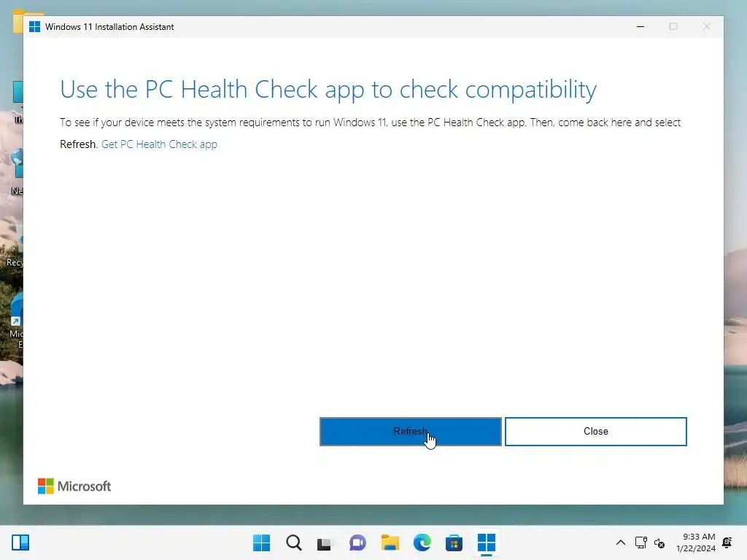The image size is (747, 560).
Task: Open the notification center icon
Action: (x=727, y=542)
